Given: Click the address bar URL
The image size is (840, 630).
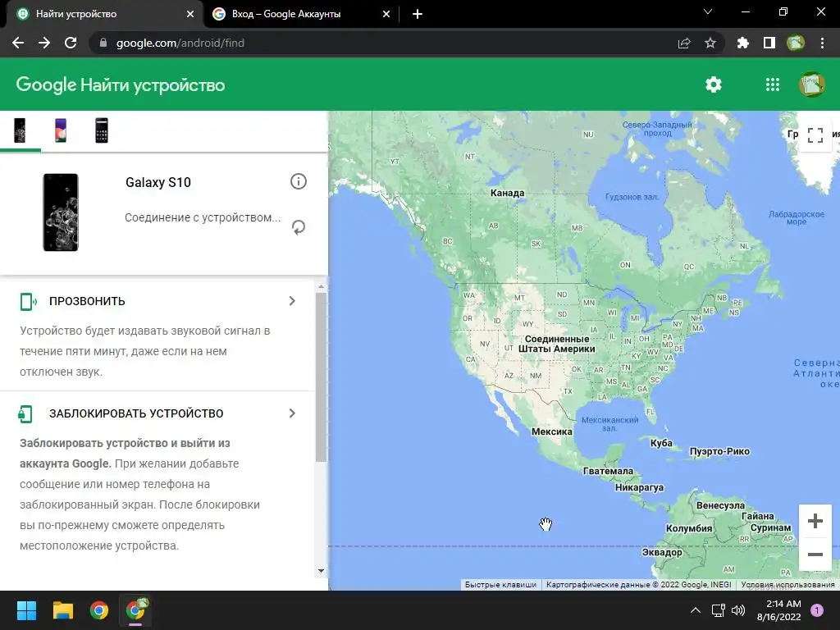Looking at the screenshot, I should pos(180,43).
